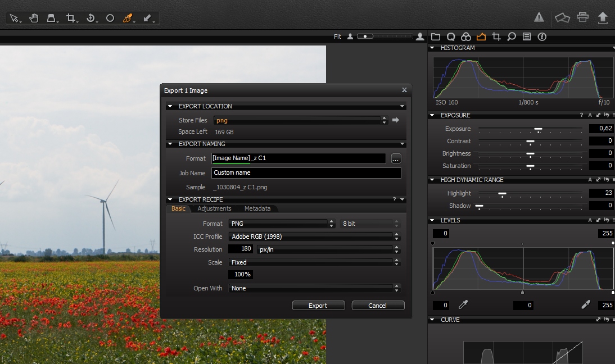Select the Crop tool in top toolbar
The height and width of the screenshot is (364, 615).
[71, 18]
